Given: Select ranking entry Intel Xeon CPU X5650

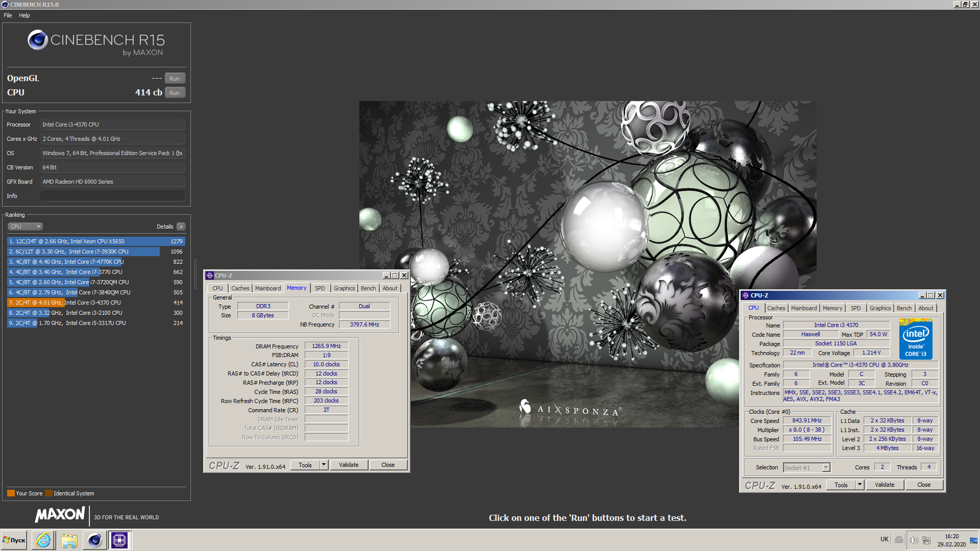Looking at the screenshot, I should click(96, 241).
